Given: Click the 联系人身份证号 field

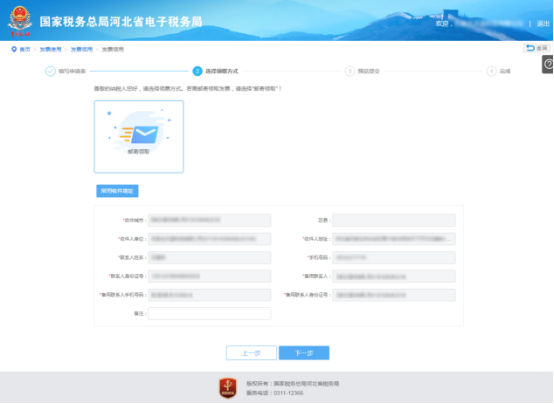Looking at the screenshot, I should point(210,276).
